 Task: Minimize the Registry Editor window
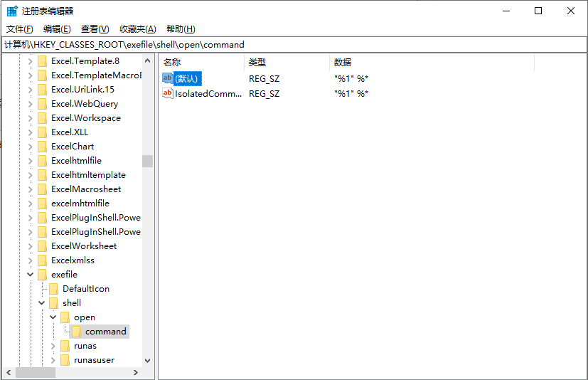tap(506, 11)
